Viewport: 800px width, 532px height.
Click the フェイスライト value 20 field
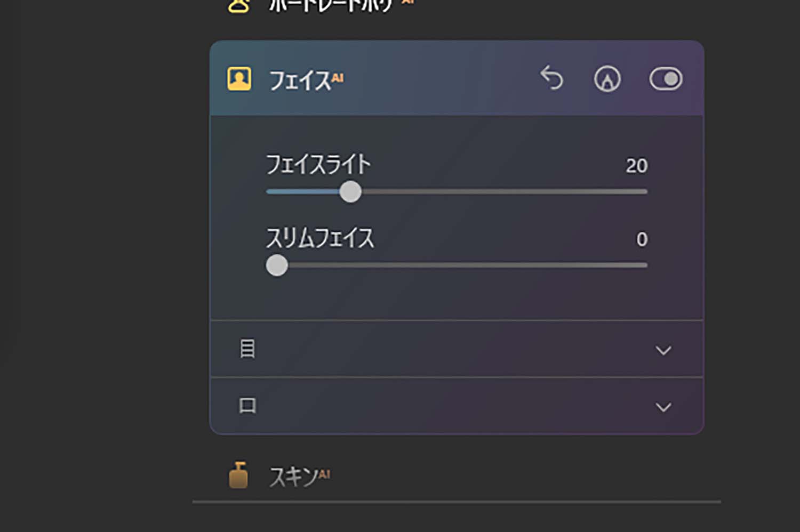point(636,166)
